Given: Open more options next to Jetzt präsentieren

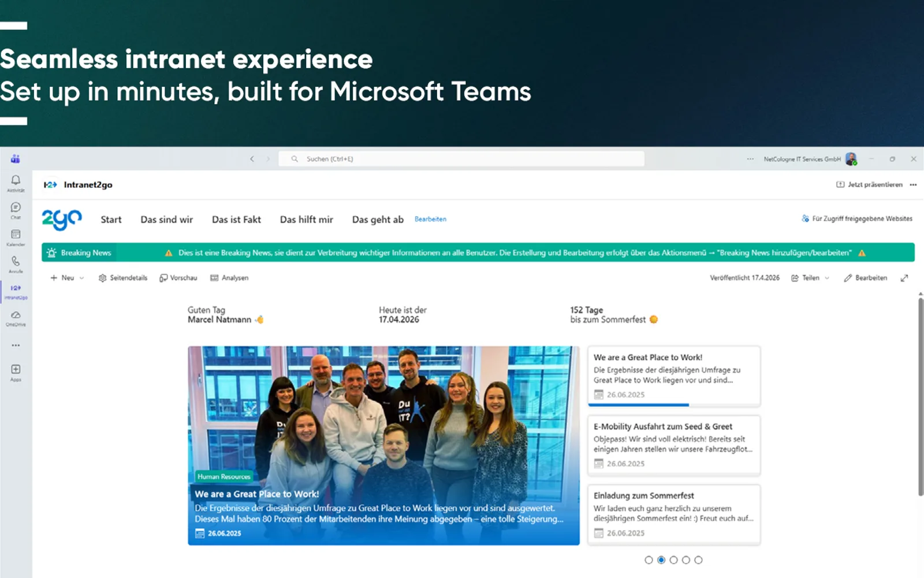Looking at the screenshot, I should tap(913, 185).
